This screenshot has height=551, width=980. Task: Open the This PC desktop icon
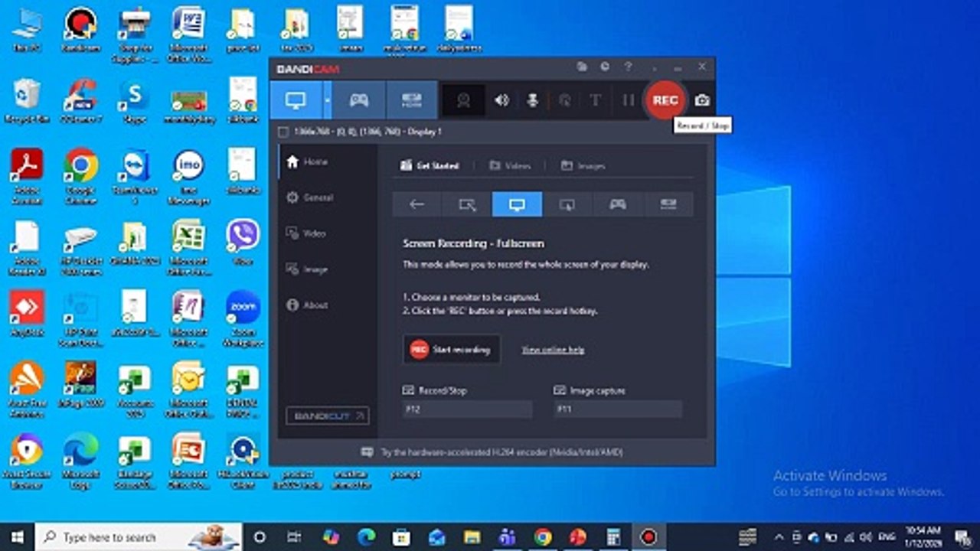[x=27, y=31]
